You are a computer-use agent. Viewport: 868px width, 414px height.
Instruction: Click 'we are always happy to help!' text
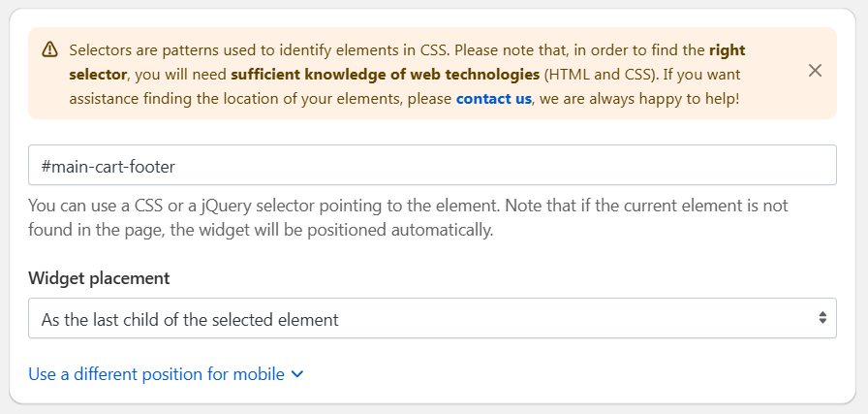(639, 99)
